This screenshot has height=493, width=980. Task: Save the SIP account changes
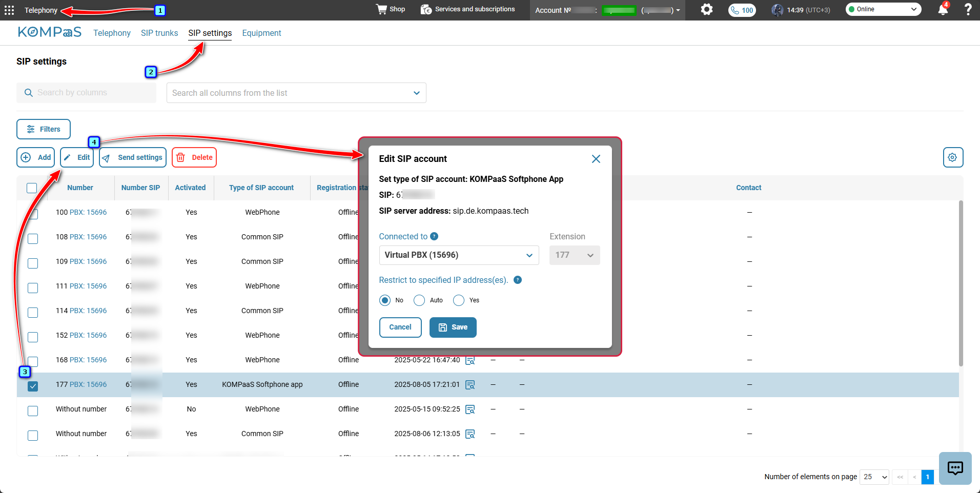click(x=453, y=327)
